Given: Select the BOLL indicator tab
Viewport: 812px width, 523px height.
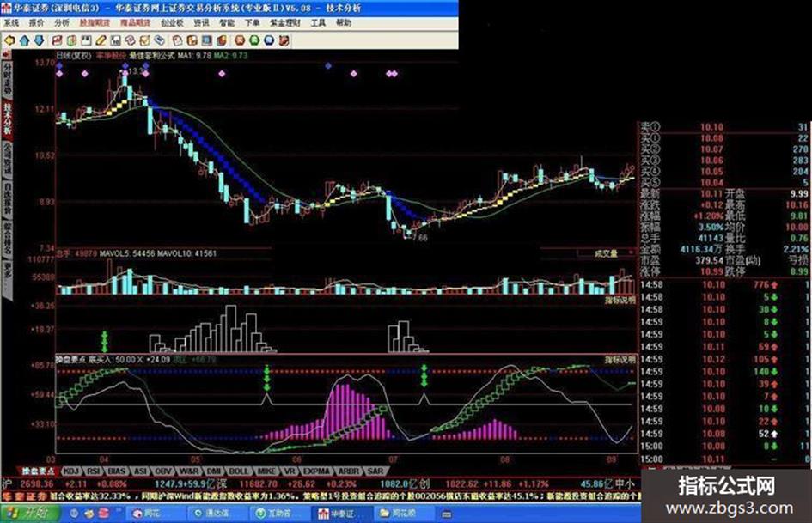Looking at the screenshot, I should (239, 471).
